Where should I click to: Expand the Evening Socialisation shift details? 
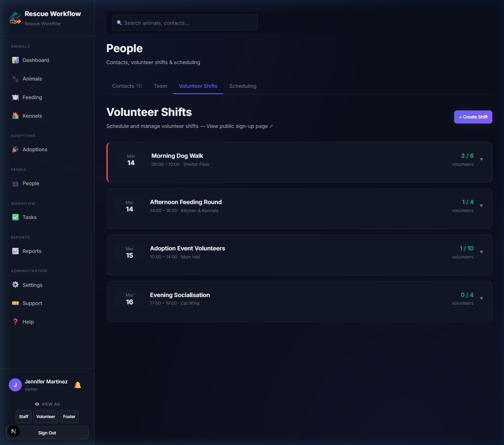point(481,298)
